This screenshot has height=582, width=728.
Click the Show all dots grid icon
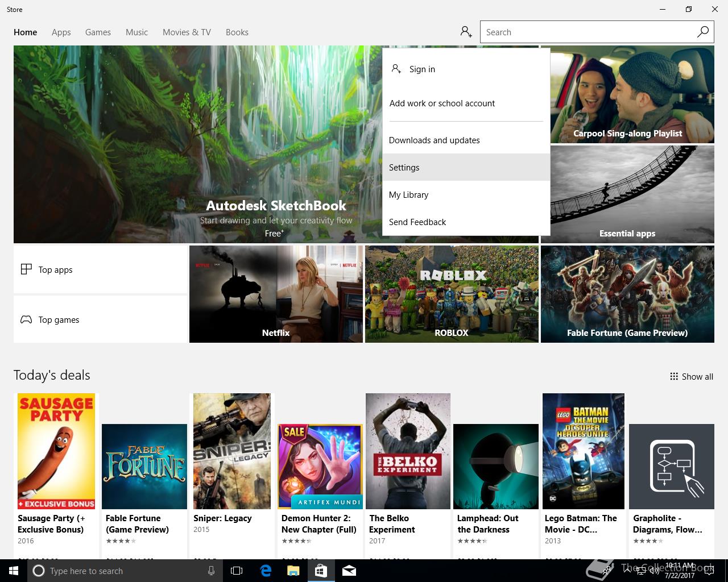674,376
